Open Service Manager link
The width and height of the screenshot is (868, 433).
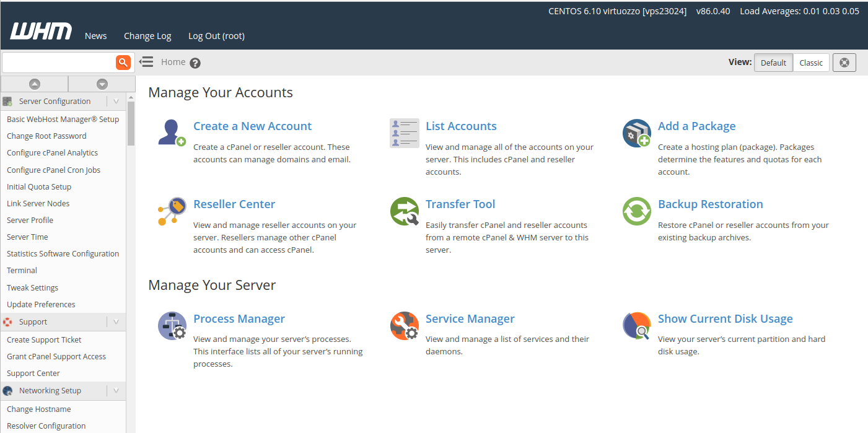point(470,319)
